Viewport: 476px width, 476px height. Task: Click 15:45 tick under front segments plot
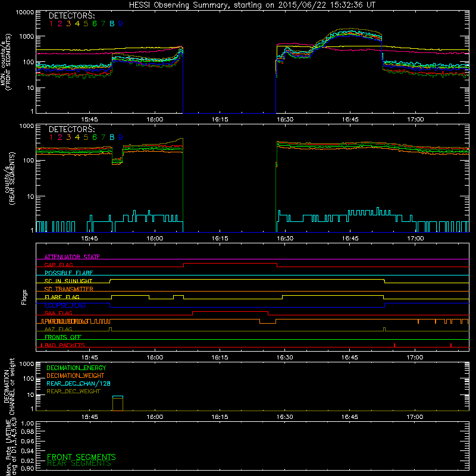(90, 120)
